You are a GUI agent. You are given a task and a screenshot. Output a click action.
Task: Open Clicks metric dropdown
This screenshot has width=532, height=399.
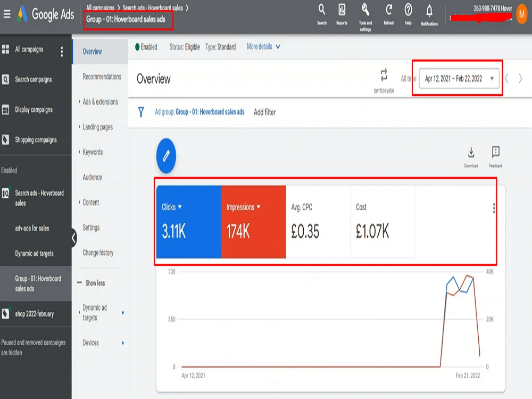pos(172,207)
